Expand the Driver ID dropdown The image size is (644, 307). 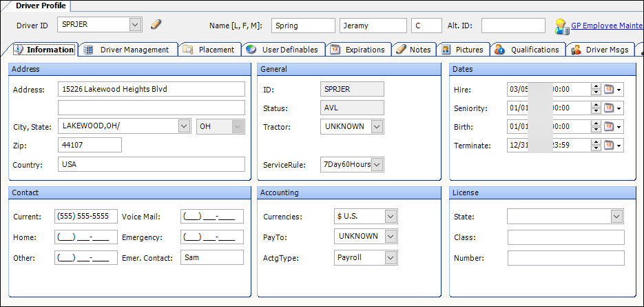click(x=135, y=25)
